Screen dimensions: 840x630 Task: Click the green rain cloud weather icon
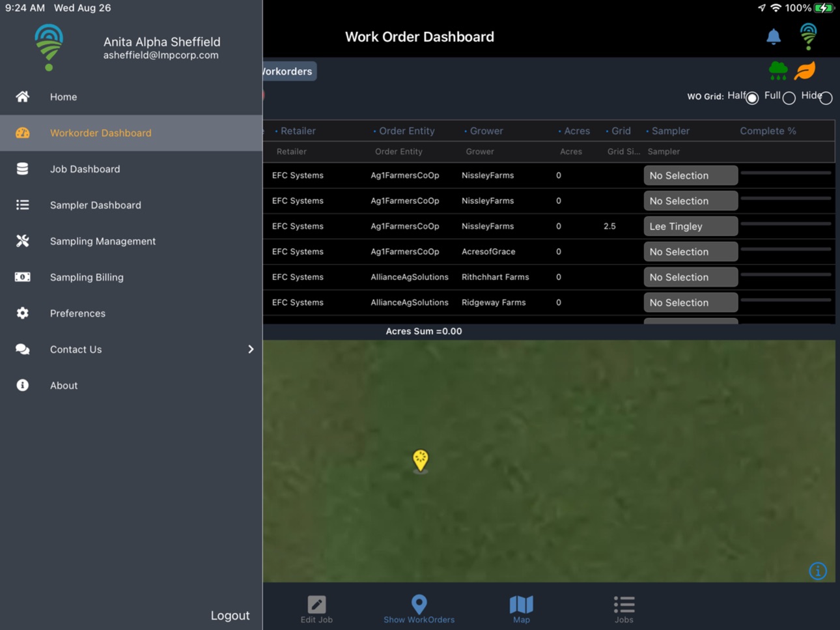point(777,70)
